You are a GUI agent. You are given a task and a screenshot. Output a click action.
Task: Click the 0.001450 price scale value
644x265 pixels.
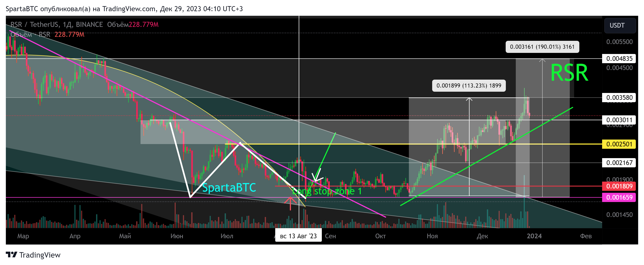[x=619, y=215]
